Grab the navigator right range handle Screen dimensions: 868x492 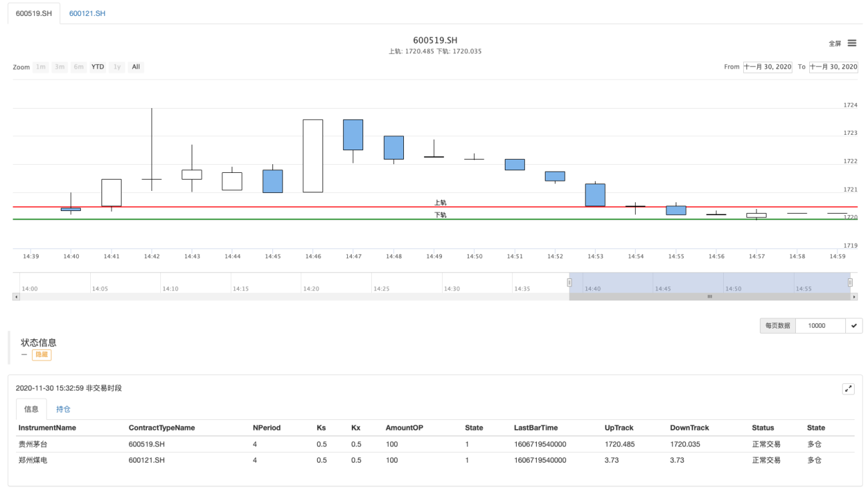coord(850,282)
